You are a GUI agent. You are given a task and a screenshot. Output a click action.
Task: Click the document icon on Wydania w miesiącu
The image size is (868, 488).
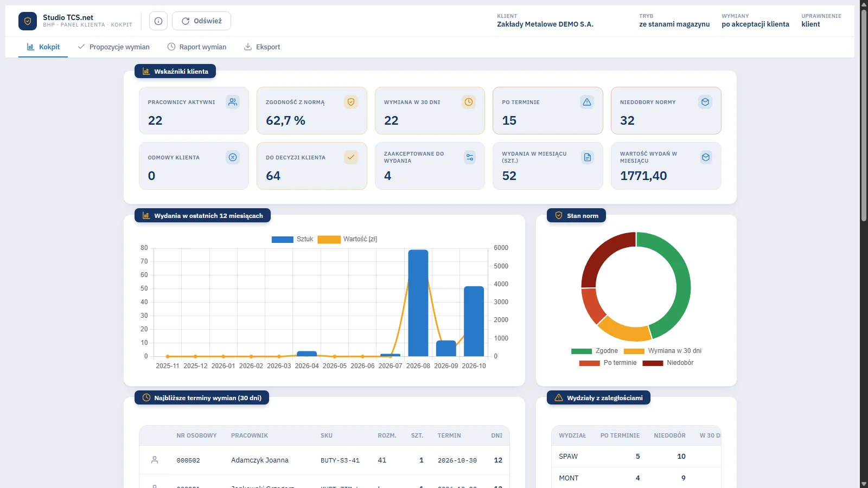pos(587,157)
